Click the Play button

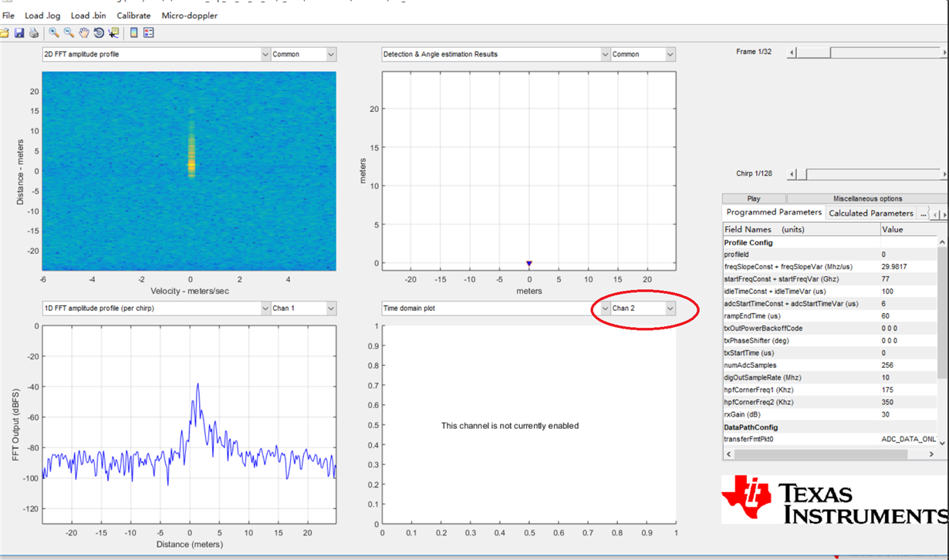(x=754, y=198)
